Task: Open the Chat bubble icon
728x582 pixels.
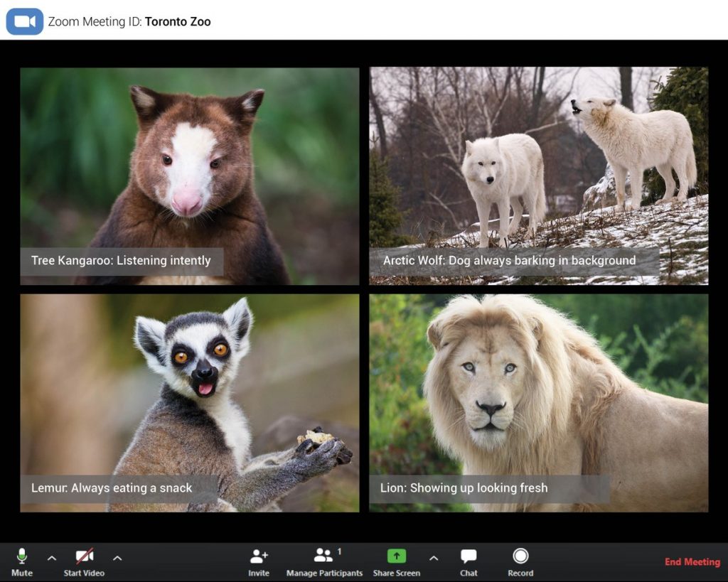Action: coord(469,556)
